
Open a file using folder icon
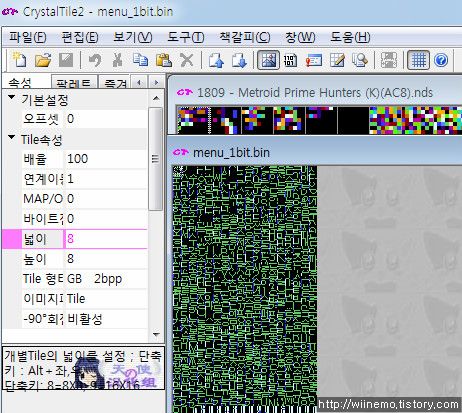[43, 60]
